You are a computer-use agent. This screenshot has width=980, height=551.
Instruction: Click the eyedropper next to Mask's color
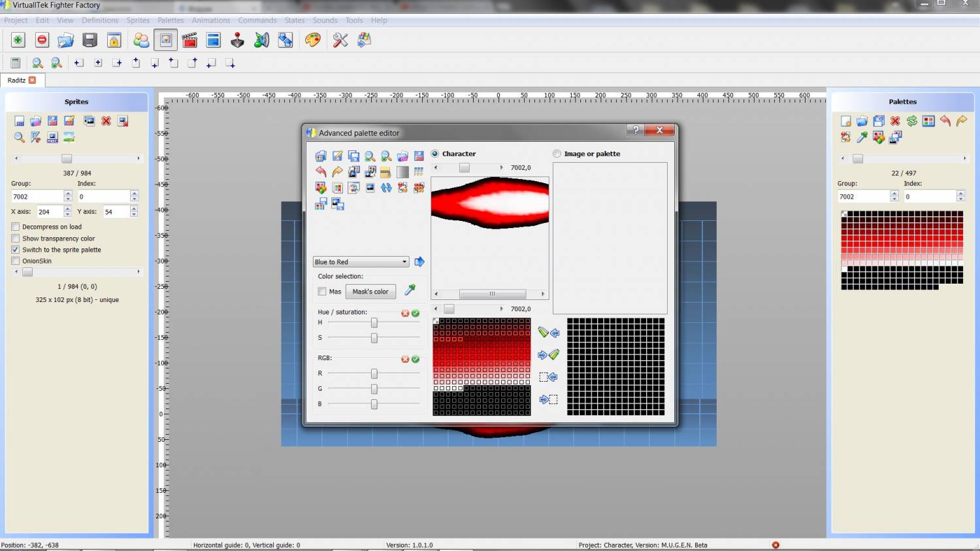pos(410,290)
